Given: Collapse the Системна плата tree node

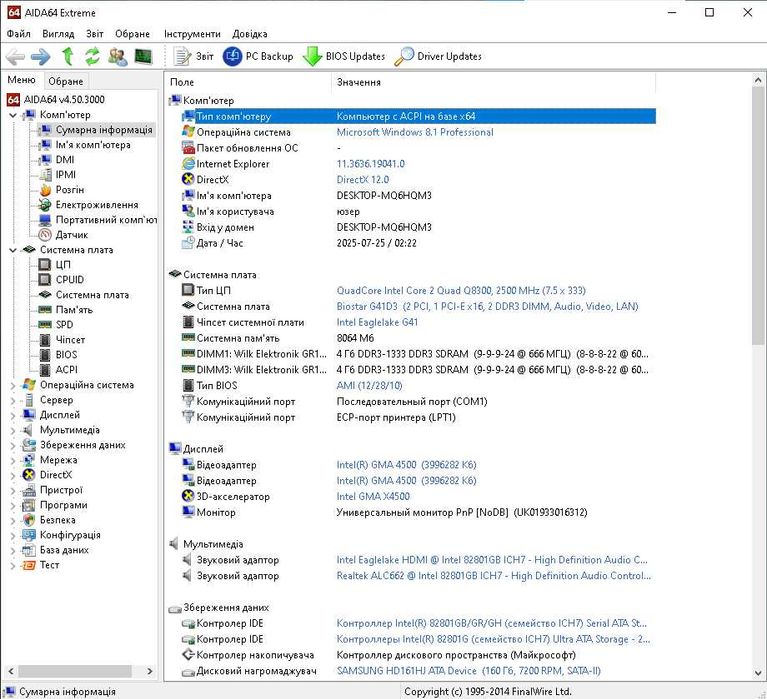Looking at the screenshot, I should pos(13,250).
